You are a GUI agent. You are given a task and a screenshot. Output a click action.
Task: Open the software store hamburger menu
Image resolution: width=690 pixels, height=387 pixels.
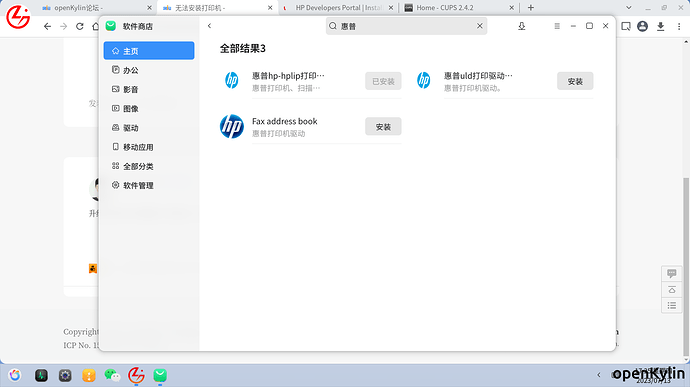(x=557, y=26)
